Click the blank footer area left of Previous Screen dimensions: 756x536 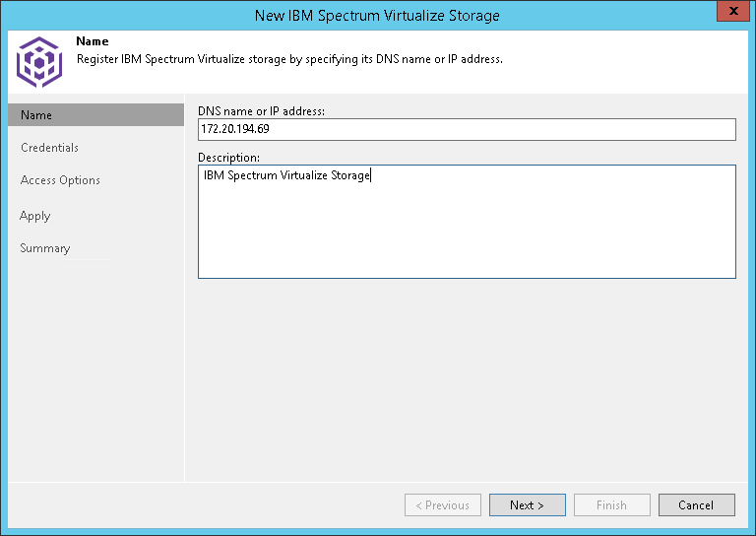coord(197,505)
